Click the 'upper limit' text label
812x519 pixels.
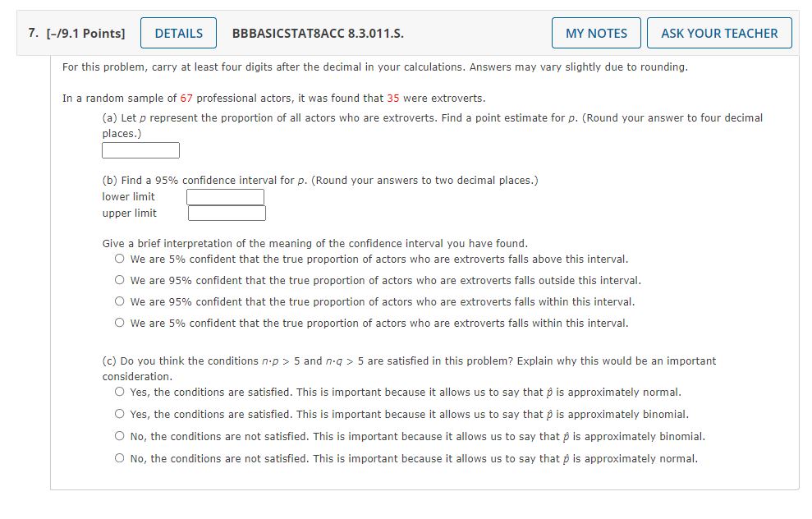pos(128,213)
